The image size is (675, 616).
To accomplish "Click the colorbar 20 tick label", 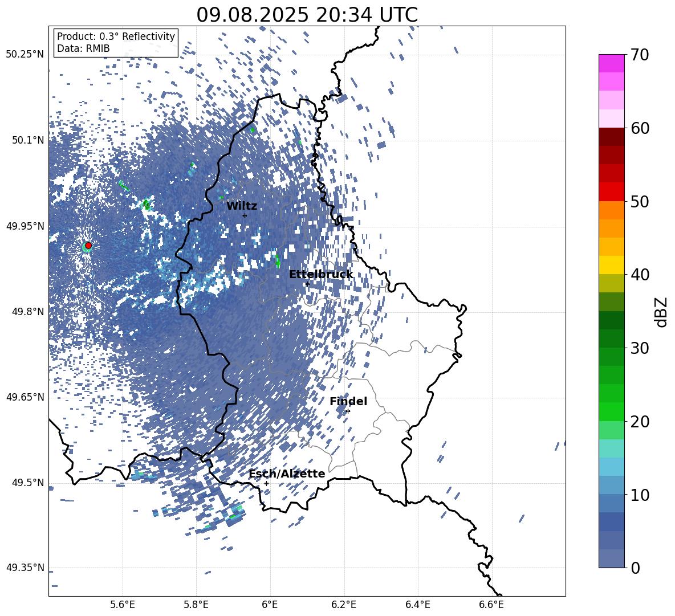I will [640, 421].
